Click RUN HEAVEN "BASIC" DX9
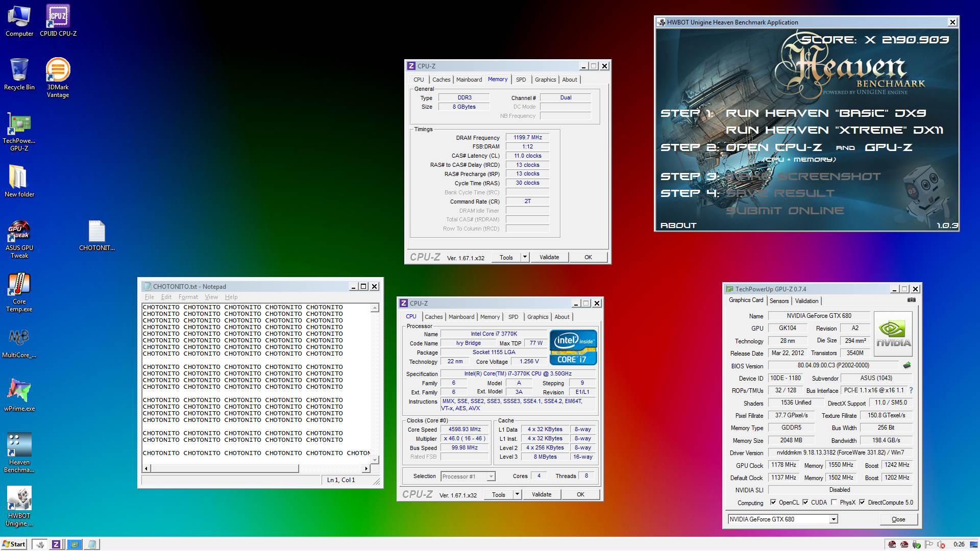This screenshot has width=980, height=551. [826, 113]
